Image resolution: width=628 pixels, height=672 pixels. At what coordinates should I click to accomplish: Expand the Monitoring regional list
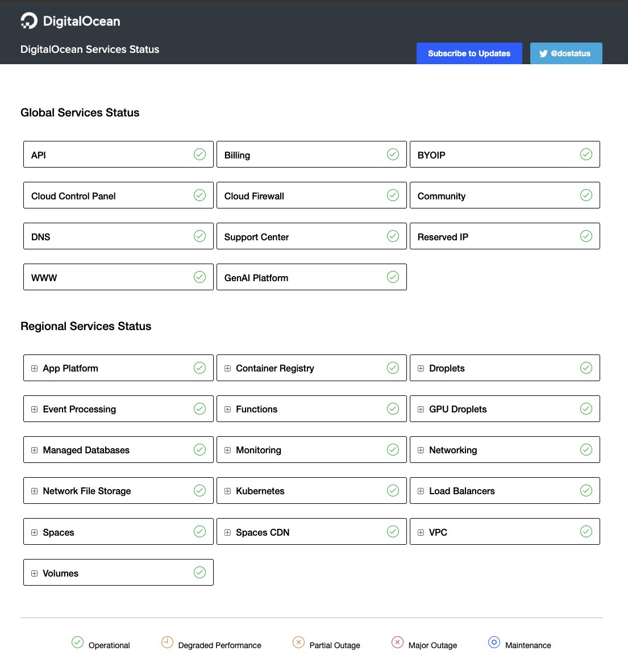[228, 450]
